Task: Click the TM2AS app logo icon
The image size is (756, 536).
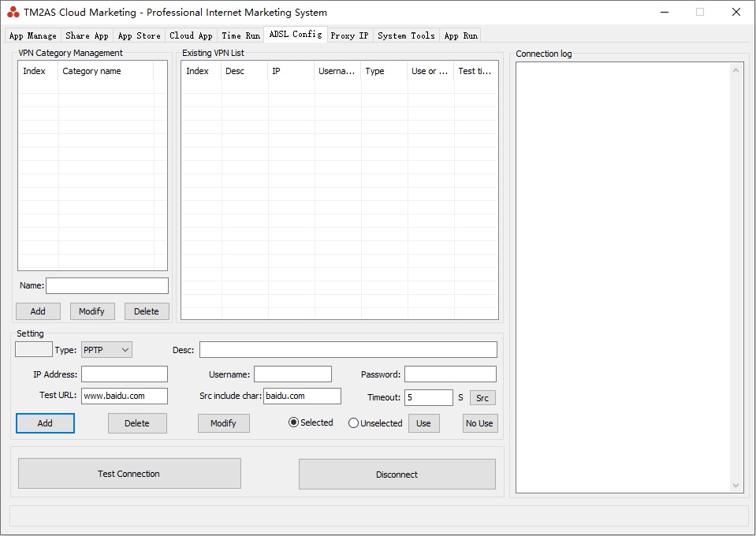Action: coord(13,13)
